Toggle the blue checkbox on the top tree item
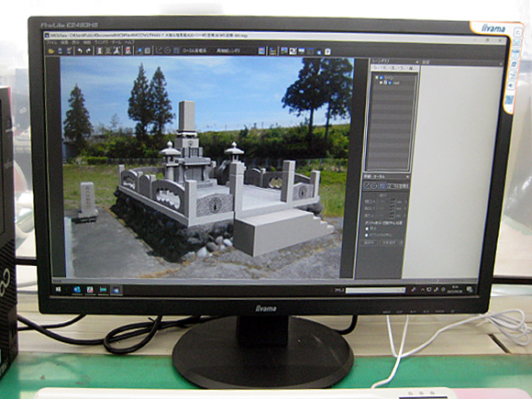Image resolution: width=532 pixels, height=399 pixels. coord(382,77)
